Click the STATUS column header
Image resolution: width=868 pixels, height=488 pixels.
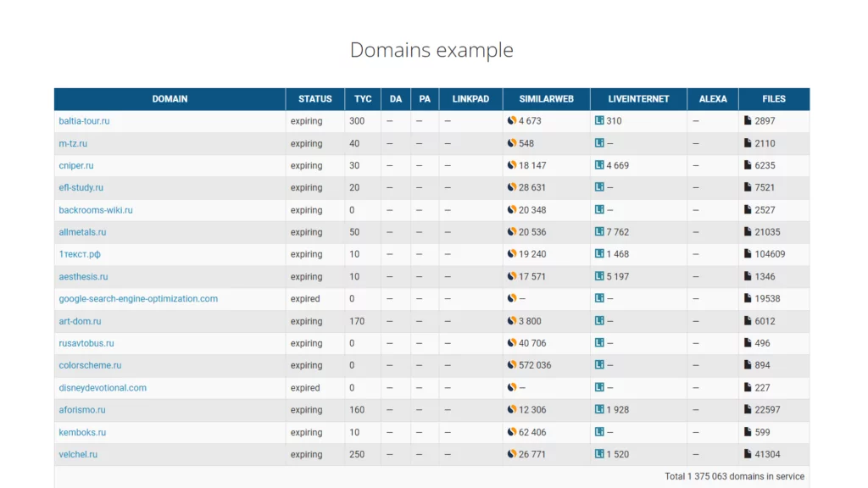(315, 99)
